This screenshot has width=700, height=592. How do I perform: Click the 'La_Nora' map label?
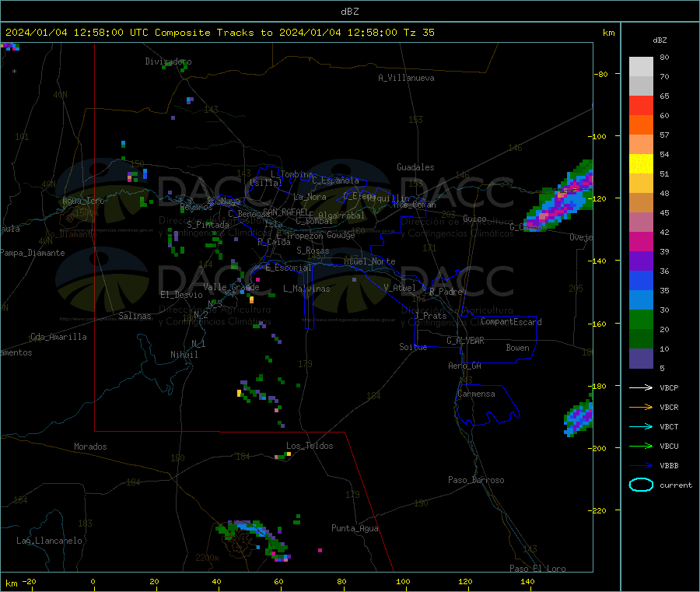pyautogui.click(x=310, y=197)
